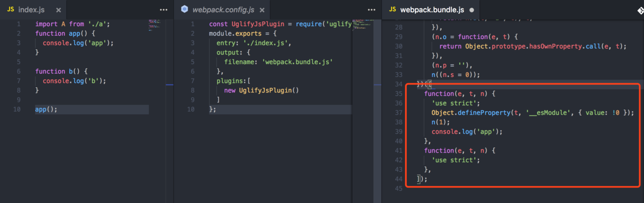Click "new UglifyJsPlugin()" line
This screenshot has height=203, width=644.
pyautogui.click(x=262, y=90)
